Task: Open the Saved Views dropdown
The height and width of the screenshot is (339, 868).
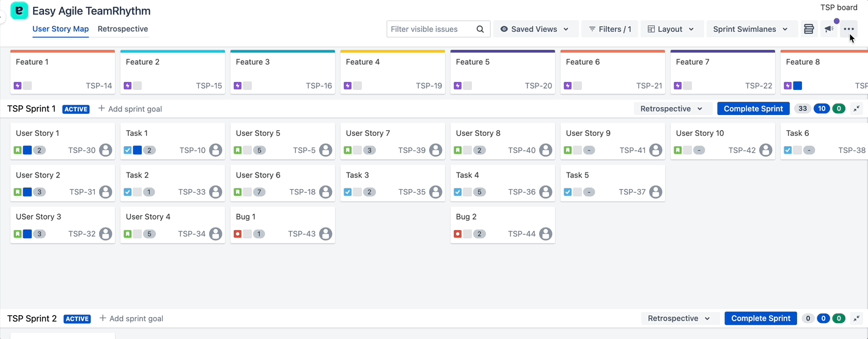Action: click(535, 29)
